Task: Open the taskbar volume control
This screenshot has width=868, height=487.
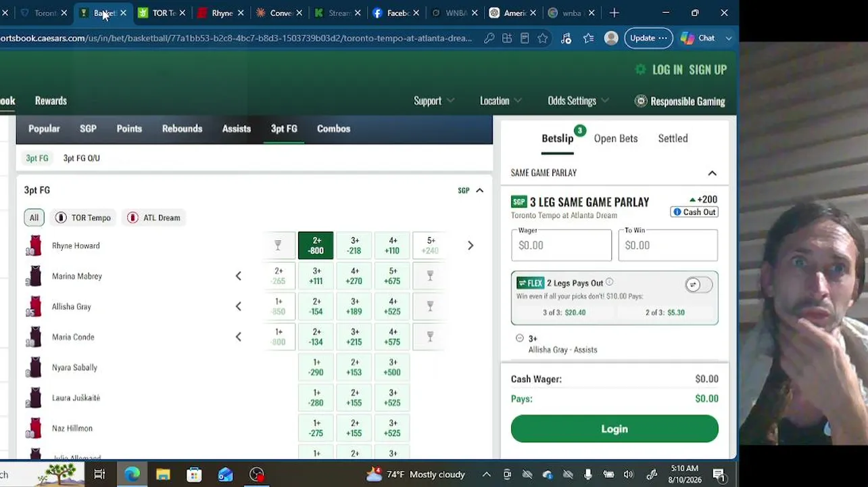Action: point(628,475)
